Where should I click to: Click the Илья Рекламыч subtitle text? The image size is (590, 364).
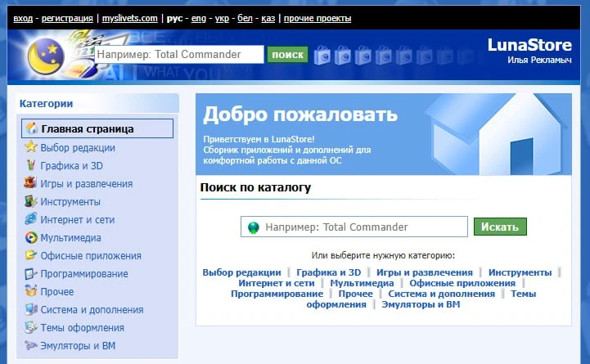click(x=539, y=60)
